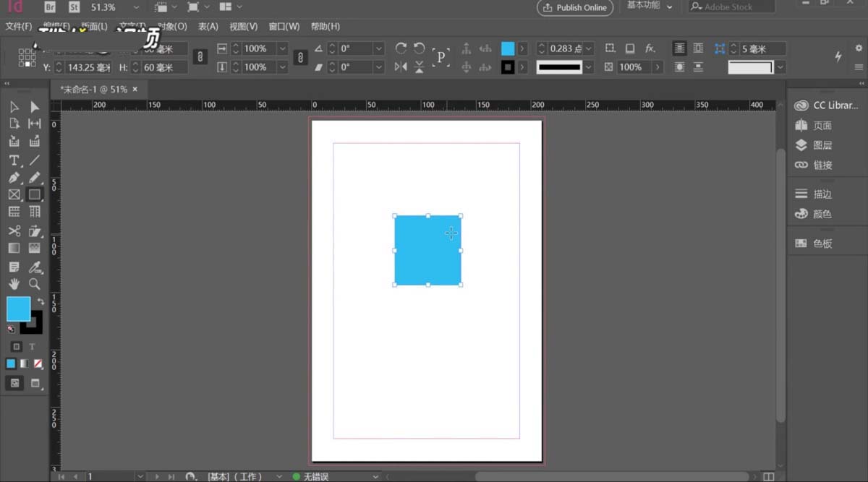
Task: Choose the Zoom tool
Action: coord(35,285)
